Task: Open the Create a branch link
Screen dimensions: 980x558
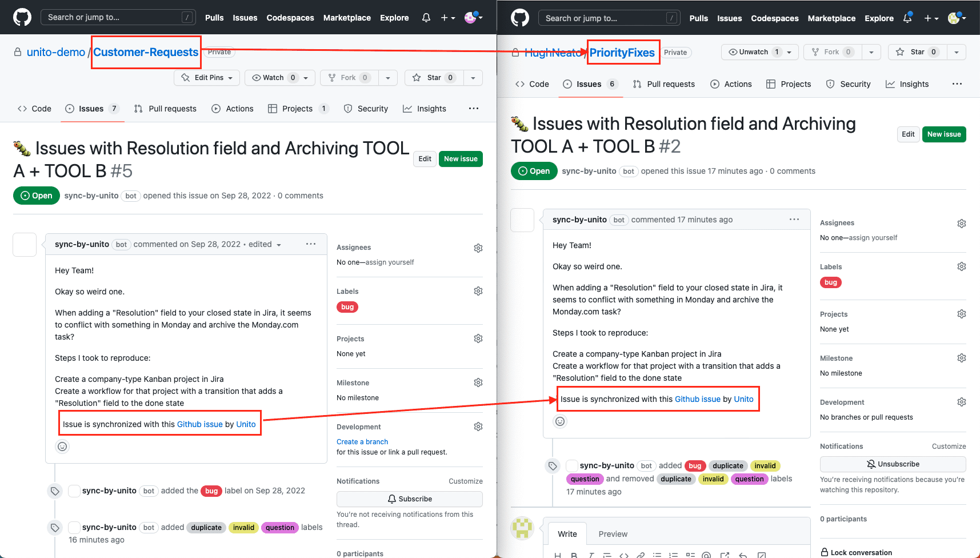Action: [x=362, y=441]
